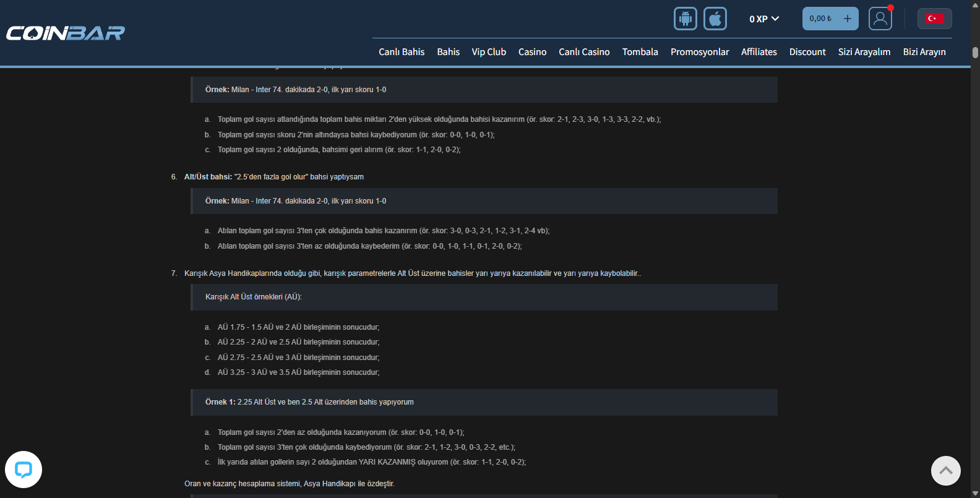The image size is (980, 498).
Task: Change language via Turkish flag
Action: 935,19
